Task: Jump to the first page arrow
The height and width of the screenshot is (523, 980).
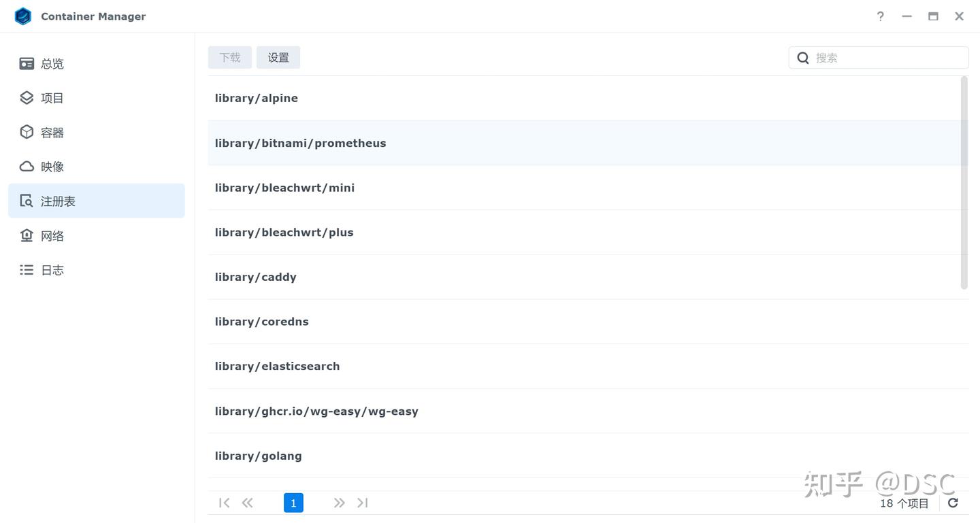Action: coord(224,503)
